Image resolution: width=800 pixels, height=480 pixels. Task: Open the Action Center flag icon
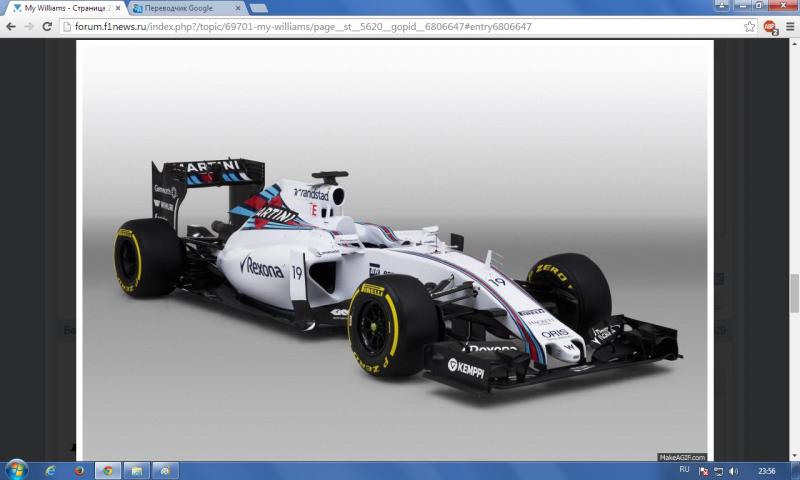pyautogui.click(x=703, y=471)
